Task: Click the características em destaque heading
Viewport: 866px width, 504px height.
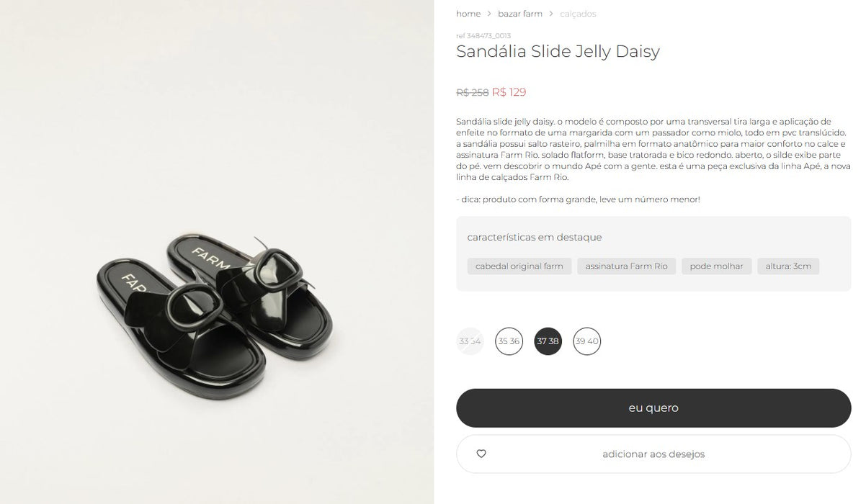Action: (x=535, y=237)
